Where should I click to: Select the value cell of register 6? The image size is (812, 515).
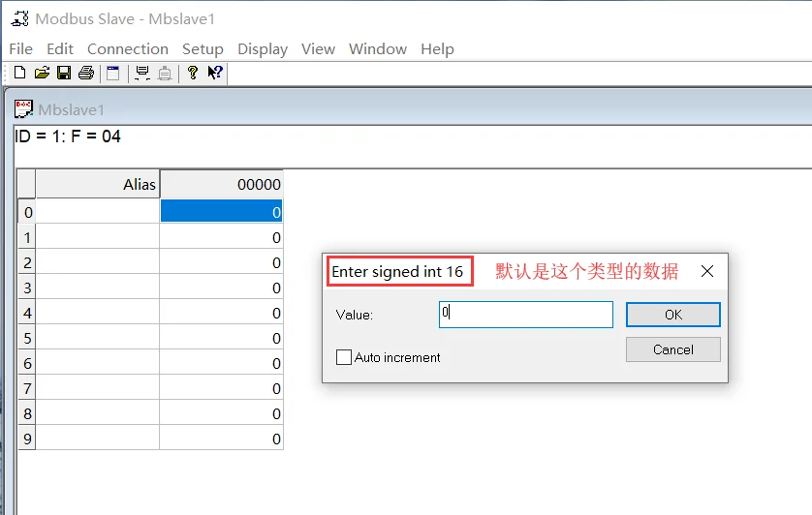(x=221, y=363)
